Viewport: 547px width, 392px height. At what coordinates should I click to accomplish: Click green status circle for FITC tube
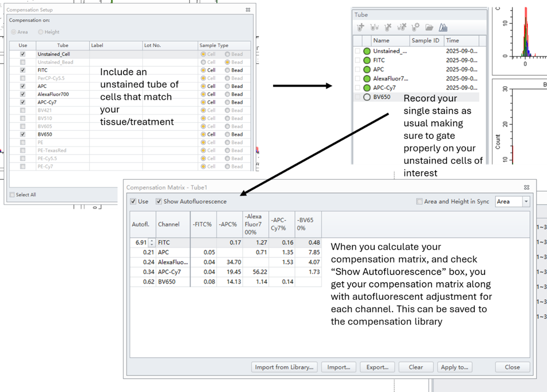(367, 60)
